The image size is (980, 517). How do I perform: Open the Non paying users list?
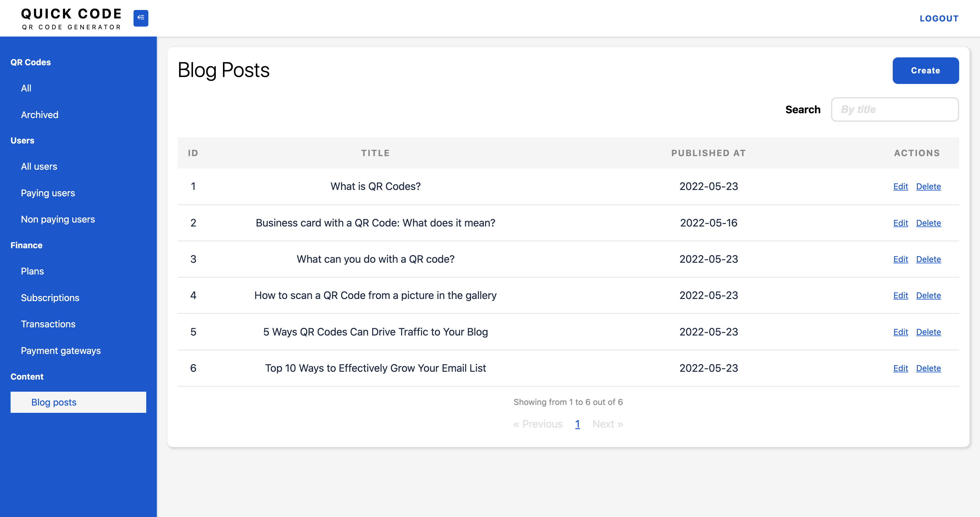[x=58, y=220]
